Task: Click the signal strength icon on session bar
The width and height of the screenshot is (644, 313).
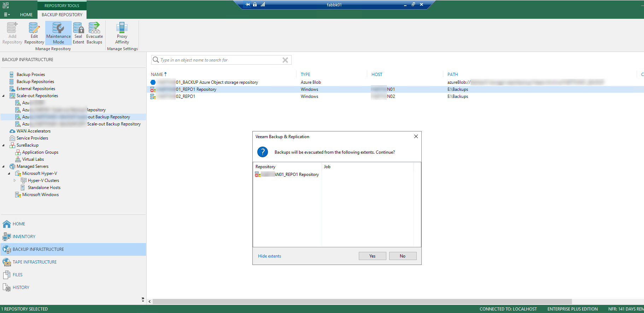Action: pyautogui.click(x=263, y=5)
